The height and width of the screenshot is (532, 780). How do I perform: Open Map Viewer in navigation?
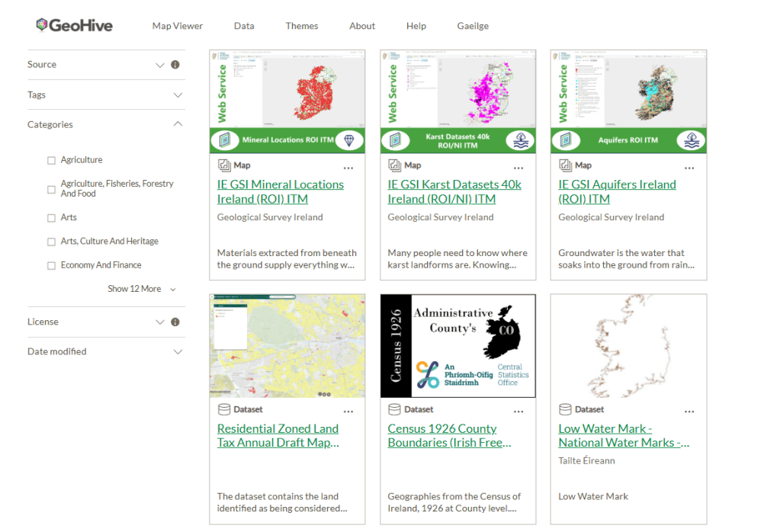(x=178, y=26)
